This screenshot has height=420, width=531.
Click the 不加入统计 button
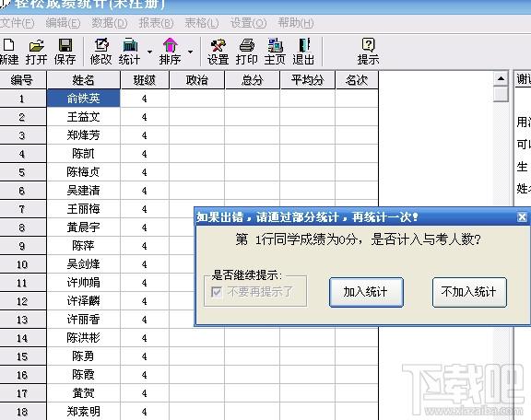pyautogui.click(x=469, y=292)
